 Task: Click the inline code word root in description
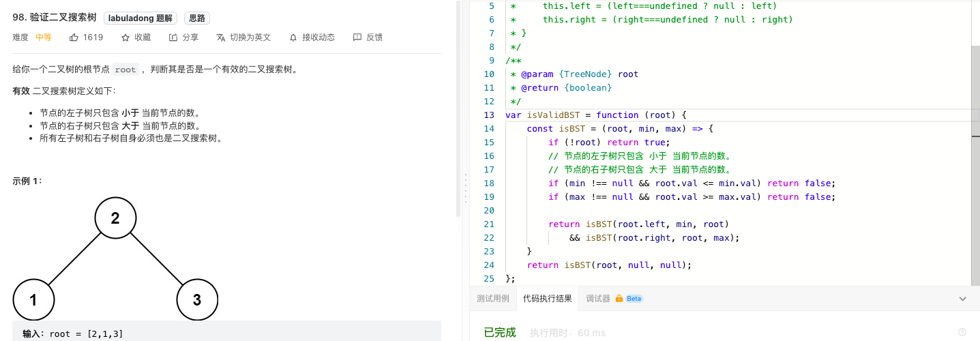click(x=125, y=70)
